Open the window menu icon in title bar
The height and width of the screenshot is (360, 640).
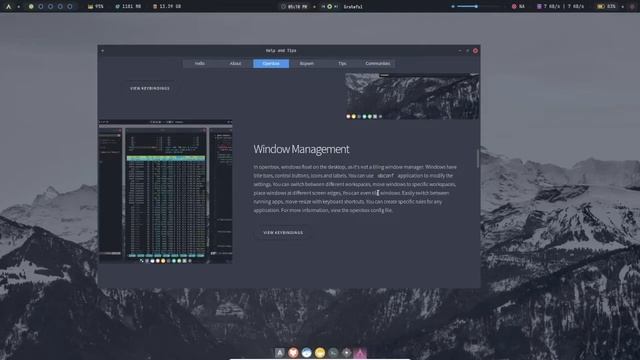102,51
